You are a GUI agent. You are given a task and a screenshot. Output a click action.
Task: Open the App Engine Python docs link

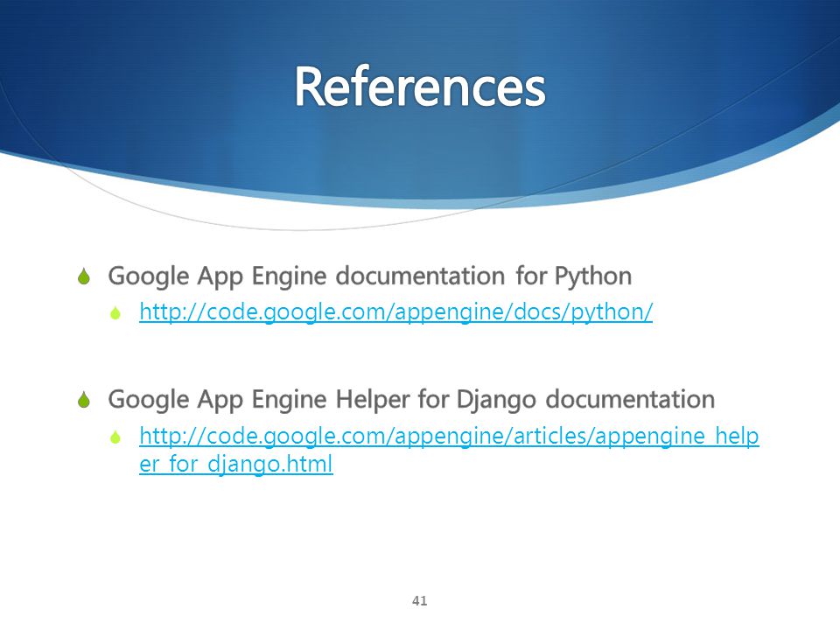click(x=395, y=311)
